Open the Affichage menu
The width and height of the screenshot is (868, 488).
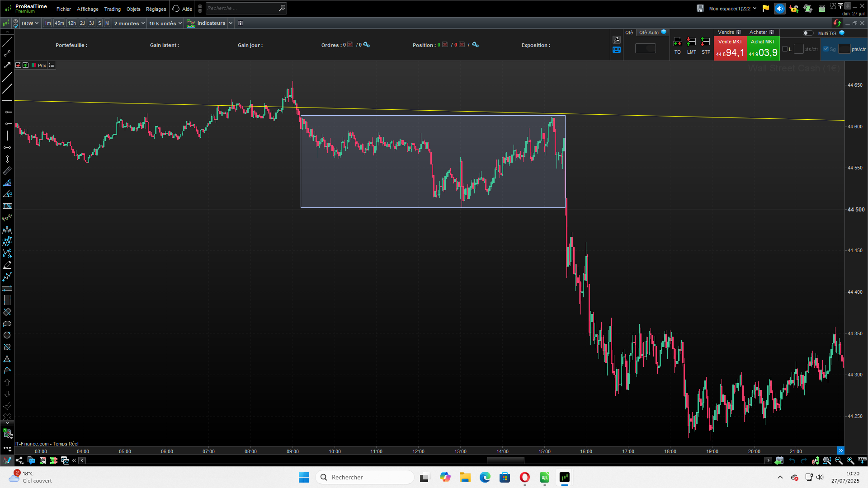pos(87,9)
